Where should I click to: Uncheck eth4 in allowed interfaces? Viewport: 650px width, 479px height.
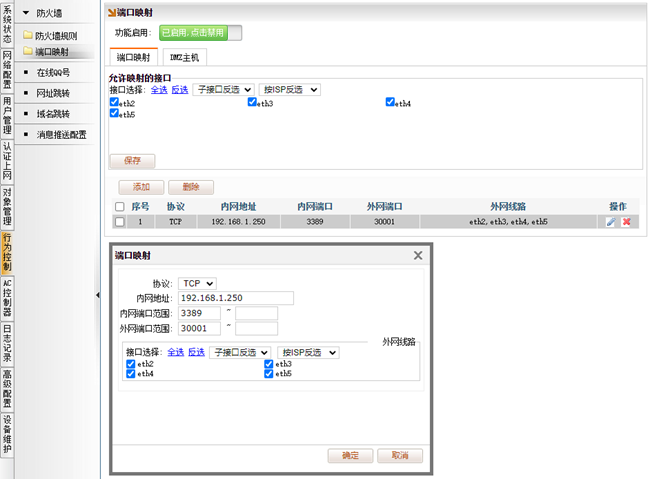[390, 102]
